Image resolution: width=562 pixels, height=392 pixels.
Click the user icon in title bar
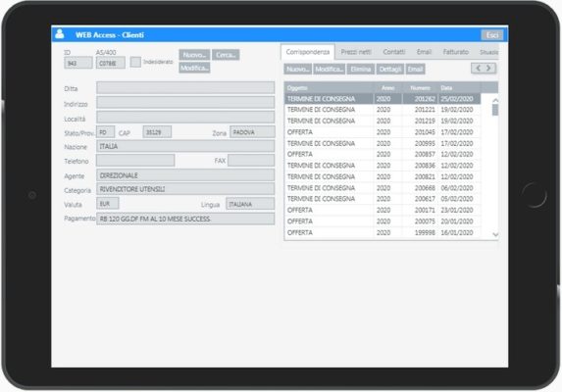tap(60, 34)
